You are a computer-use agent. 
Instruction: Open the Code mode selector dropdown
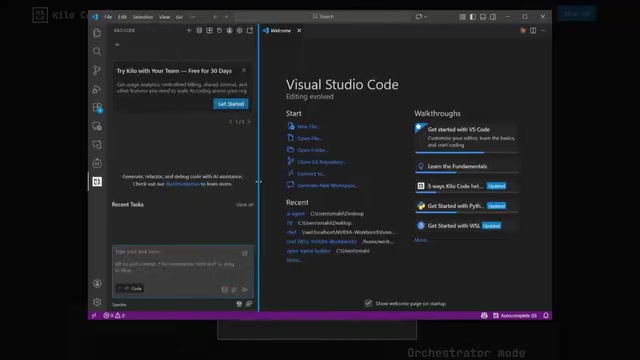pos(130,288)
